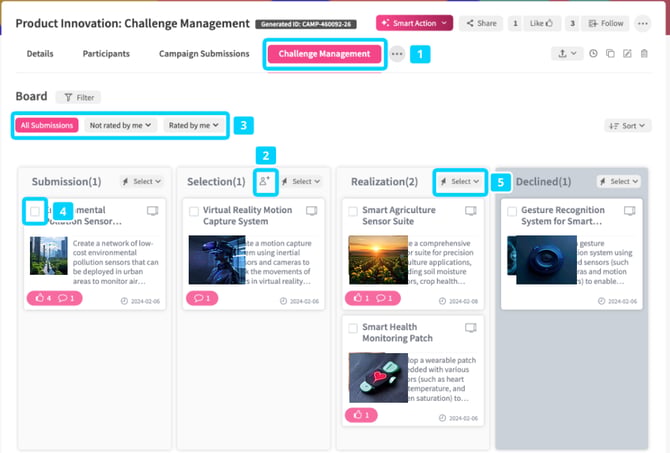The height and width of the screenshot is (453, 670).
Task: Open Gesture Recognition System for Smart title
Action: pos(563,215)
